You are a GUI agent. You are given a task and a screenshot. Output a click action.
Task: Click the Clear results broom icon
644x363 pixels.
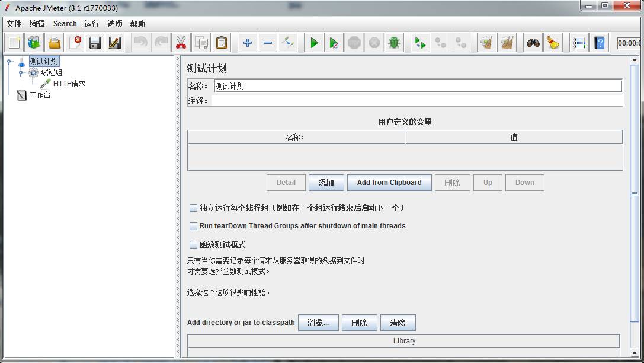pyautogui.click(x=486, y=43)
